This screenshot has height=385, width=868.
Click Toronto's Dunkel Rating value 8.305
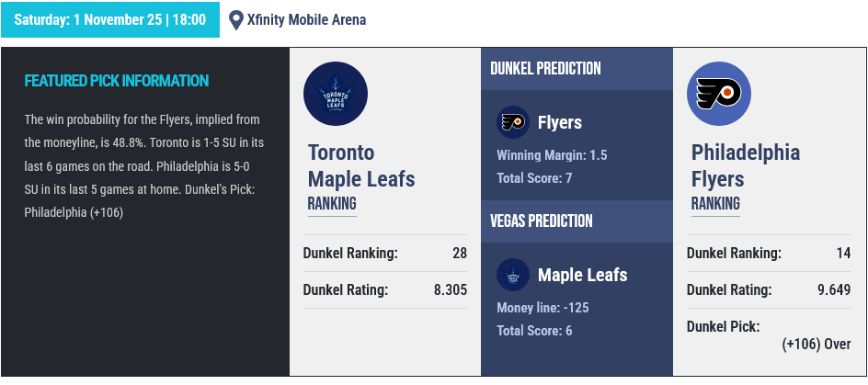(x=451, y=290)
